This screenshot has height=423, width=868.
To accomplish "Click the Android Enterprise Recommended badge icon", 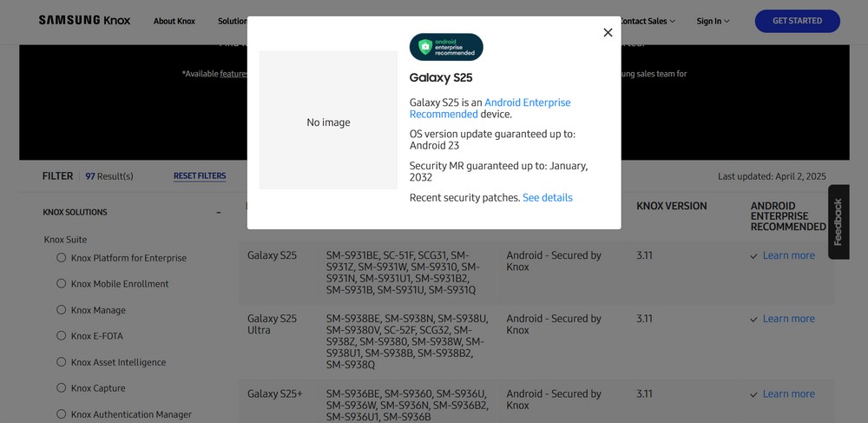I will click(446, 47).
